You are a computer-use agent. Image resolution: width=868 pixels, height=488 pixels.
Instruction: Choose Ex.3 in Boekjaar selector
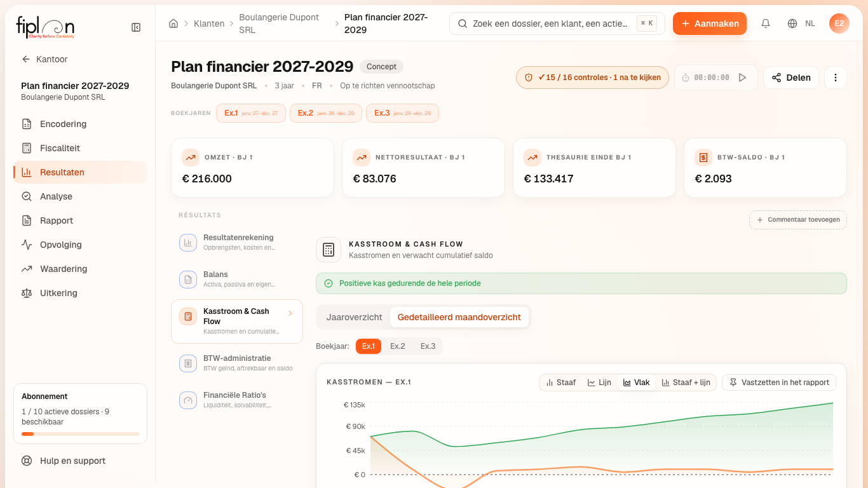[428, 346]
